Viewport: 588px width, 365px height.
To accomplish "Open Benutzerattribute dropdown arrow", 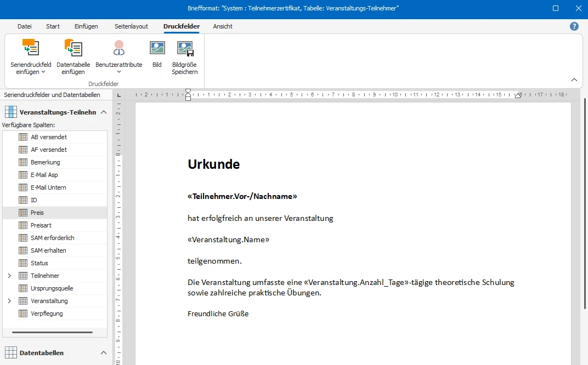I will tap(119, 72).
